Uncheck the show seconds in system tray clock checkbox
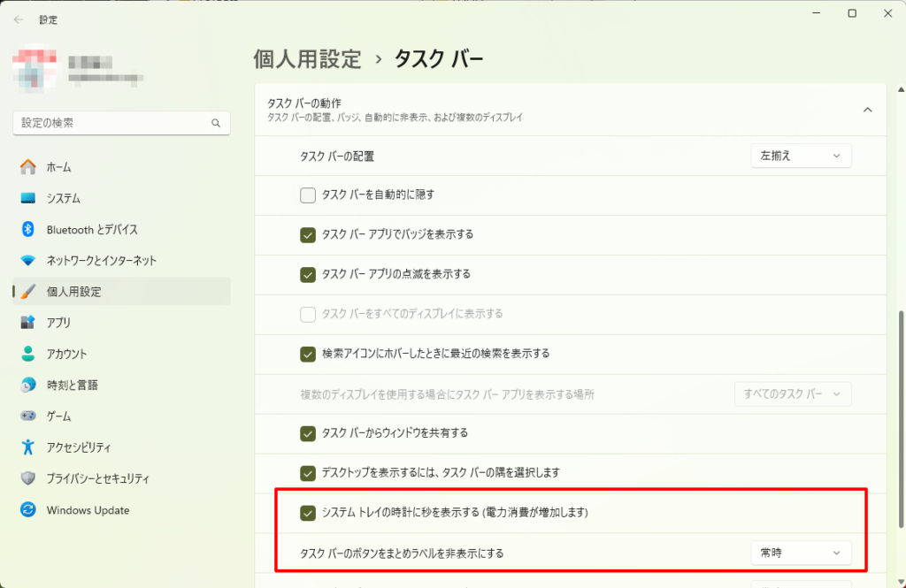 click(x=308, y=512)
